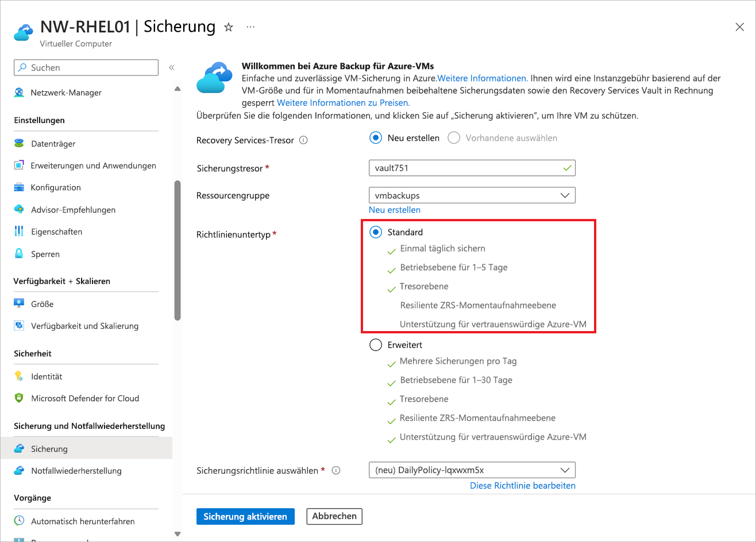The image size is (756, 542).
Task: Select the Erweitert policy subtype radio
Action: point(376,345)
